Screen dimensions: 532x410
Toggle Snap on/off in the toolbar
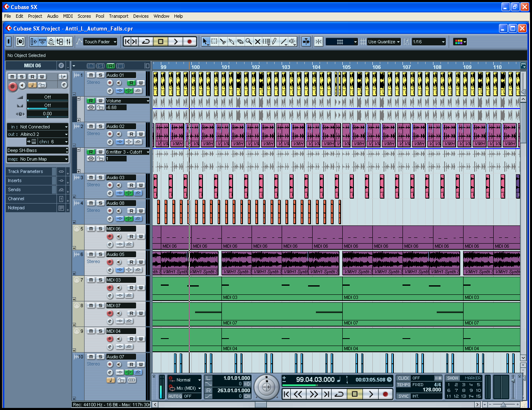(318, 41)
